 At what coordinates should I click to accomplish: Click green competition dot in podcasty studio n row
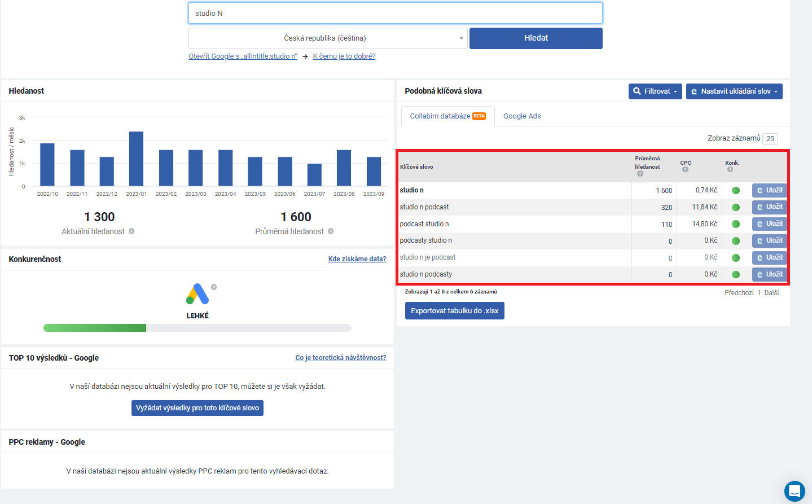tap(736, 241)
